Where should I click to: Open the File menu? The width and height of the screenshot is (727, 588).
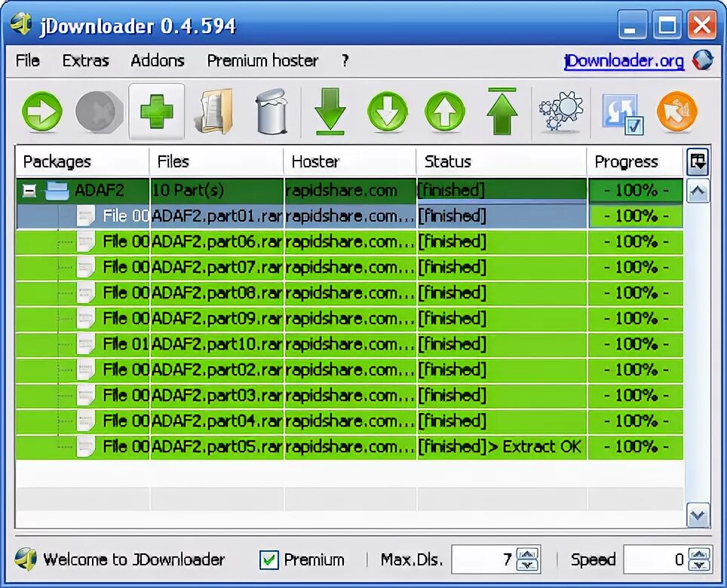coord(28,60)
